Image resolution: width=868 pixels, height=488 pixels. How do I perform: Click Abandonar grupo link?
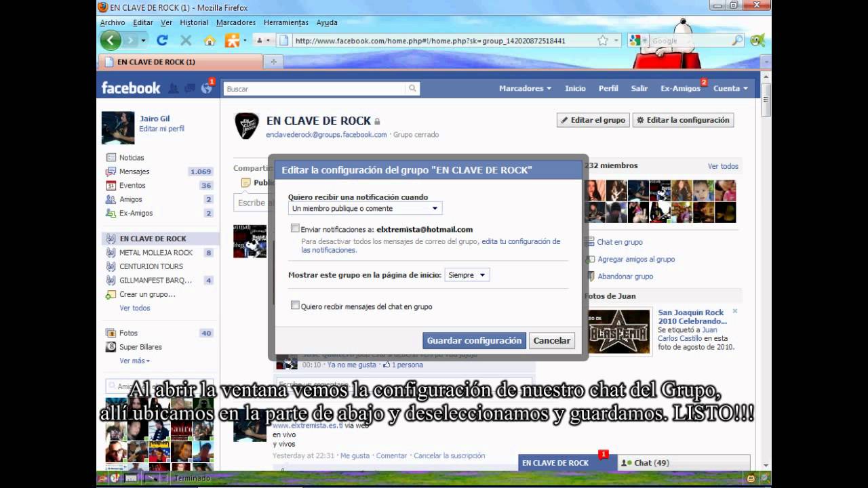pos(625,277)
